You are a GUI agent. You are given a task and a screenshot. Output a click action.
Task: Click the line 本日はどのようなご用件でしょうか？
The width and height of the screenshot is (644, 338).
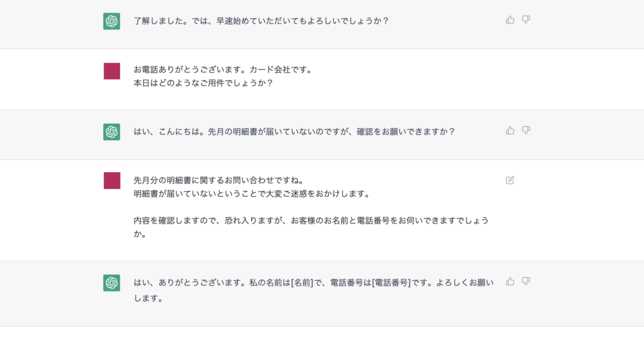(x=203, y=83)
